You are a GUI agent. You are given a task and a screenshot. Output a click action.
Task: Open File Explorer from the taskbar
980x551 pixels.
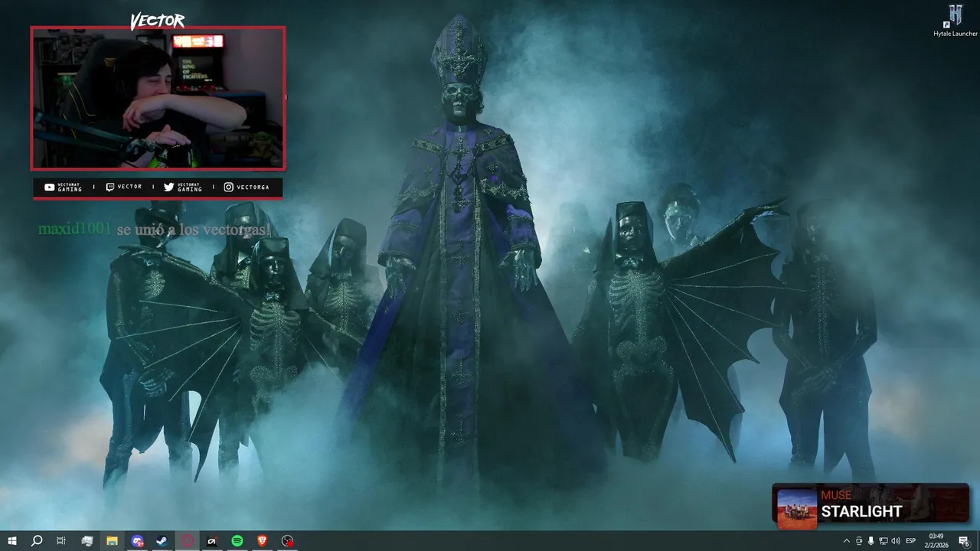click(x=112, y=541)
